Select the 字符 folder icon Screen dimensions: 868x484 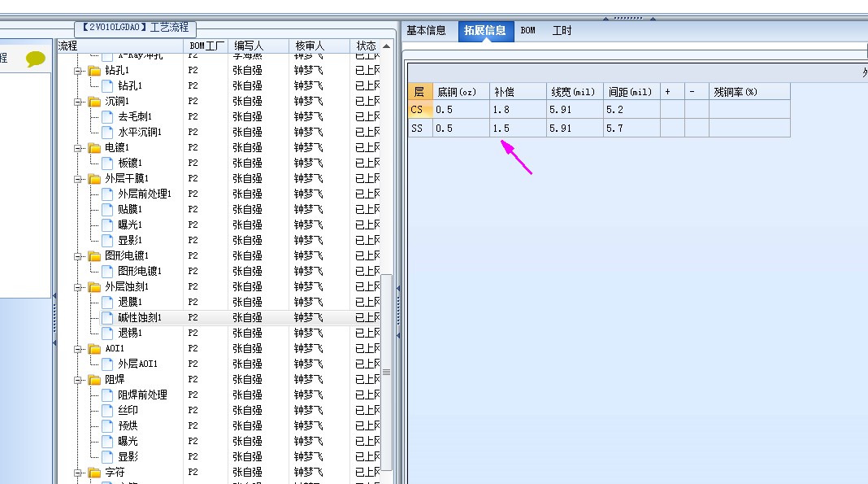94,473
